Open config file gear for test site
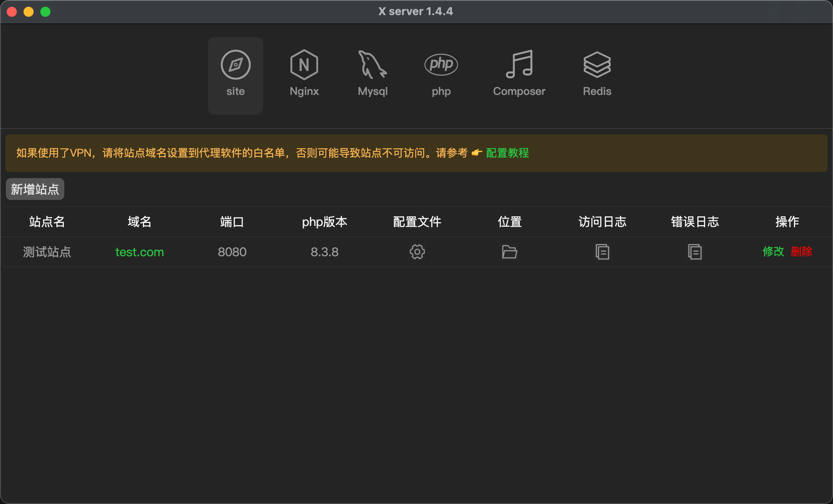Viewport: 833px width, 504px height. click(x=417, y=252)
